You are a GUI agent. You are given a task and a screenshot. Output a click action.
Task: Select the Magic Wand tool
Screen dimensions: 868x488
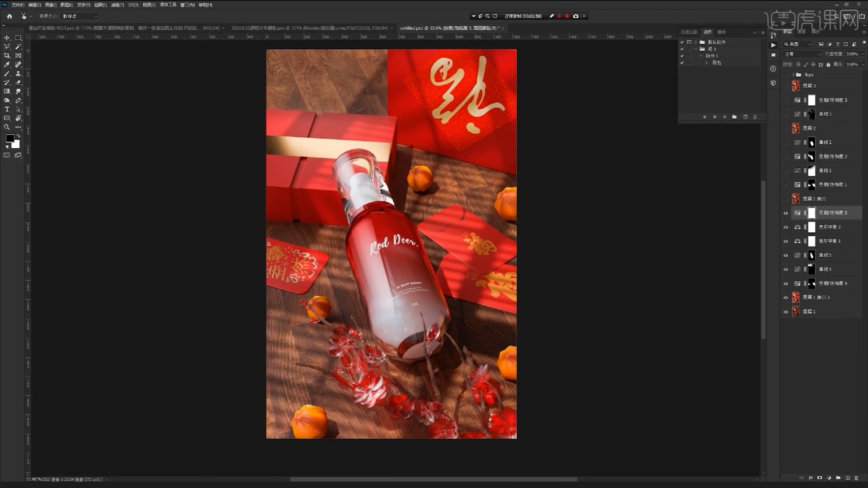click(18, 47)
